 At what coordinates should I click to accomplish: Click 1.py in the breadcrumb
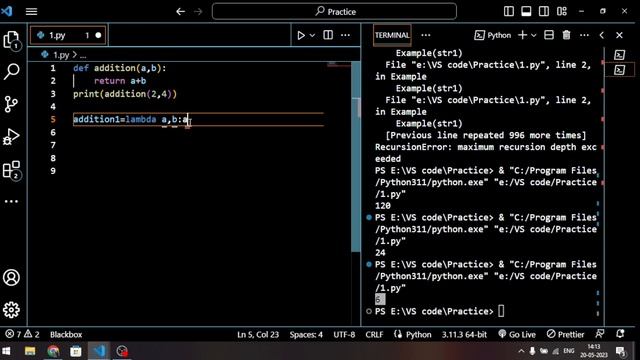click(61, 55)
